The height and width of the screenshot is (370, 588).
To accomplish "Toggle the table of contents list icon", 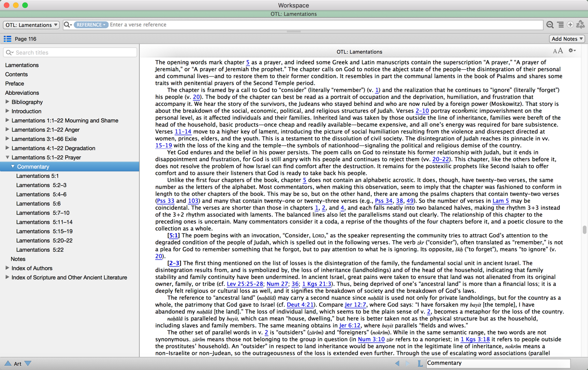I will point(7,39).
